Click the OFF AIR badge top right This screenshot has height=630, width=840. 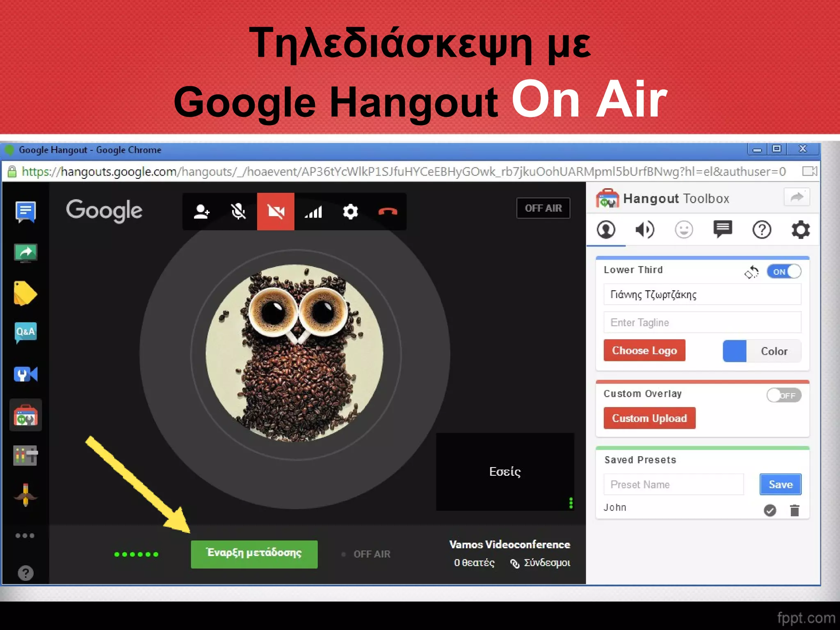point(543,208)
